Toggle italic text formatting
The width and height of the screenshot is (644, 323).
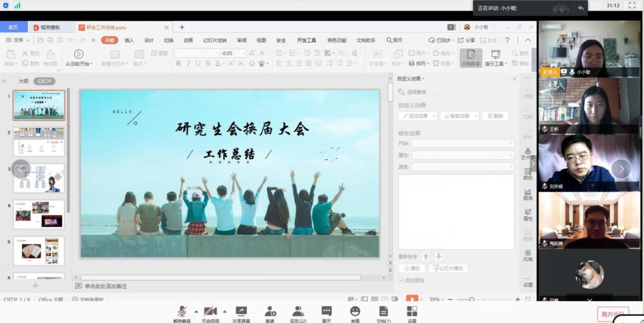click(x=188, y=63)
